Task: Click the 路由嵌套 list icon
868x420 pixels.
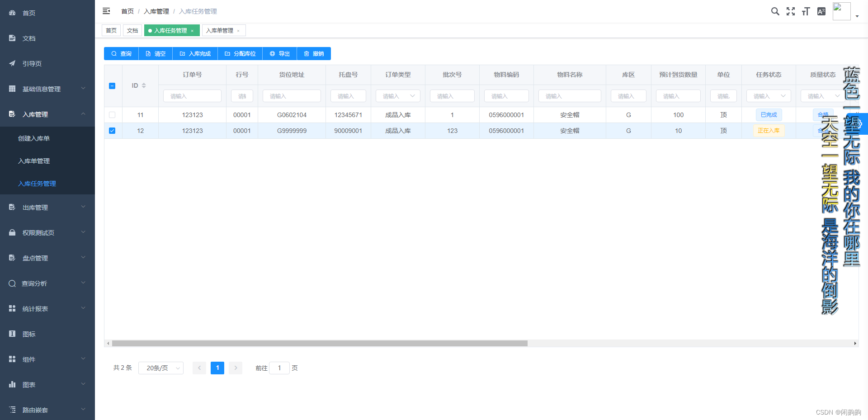Action: pos(12,410)
